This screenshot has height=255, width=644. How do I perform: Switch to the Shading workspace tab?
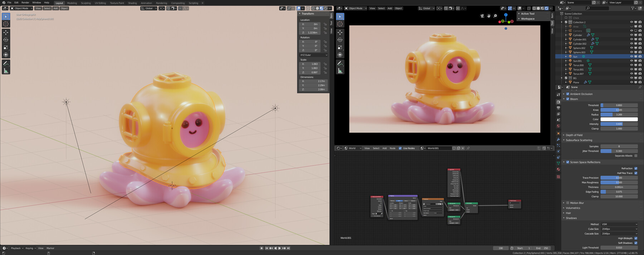point(132,3)
